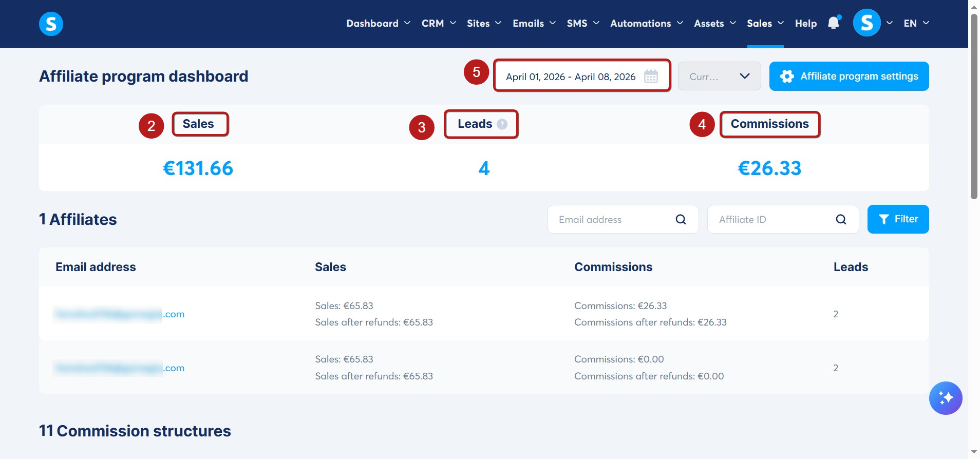Open the second affiliate's email link
Viewport: 980px width, 459px height.
pos(119,368)
